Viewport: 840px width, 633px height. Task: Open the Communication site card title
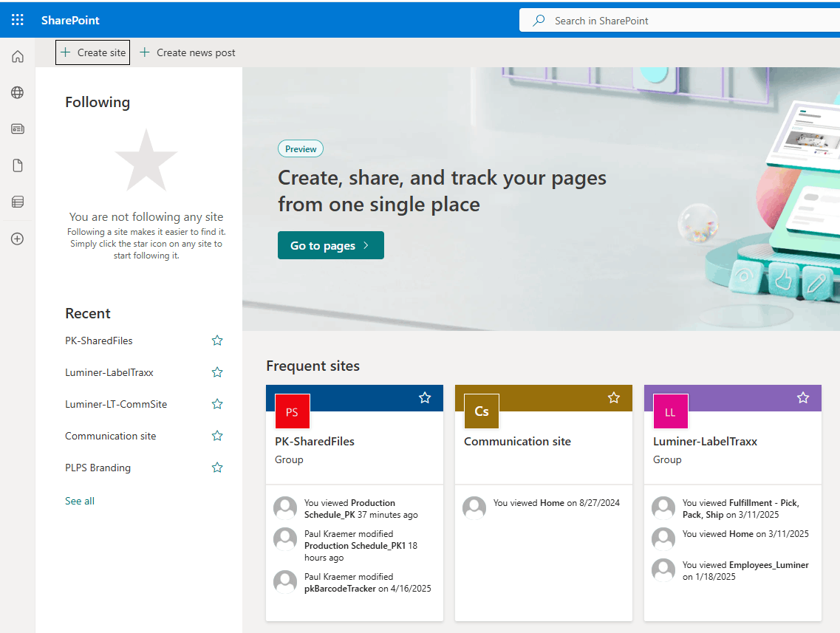pos(517,441)
